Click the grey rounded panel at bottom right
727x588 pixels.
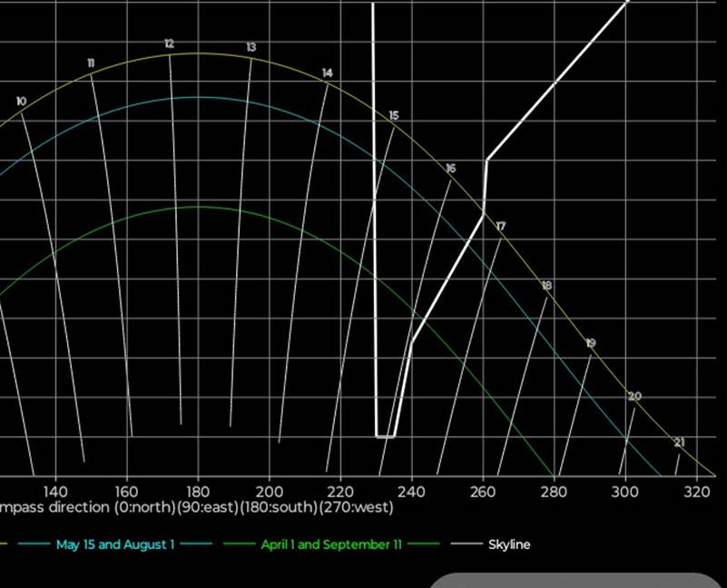click(578, 580)
